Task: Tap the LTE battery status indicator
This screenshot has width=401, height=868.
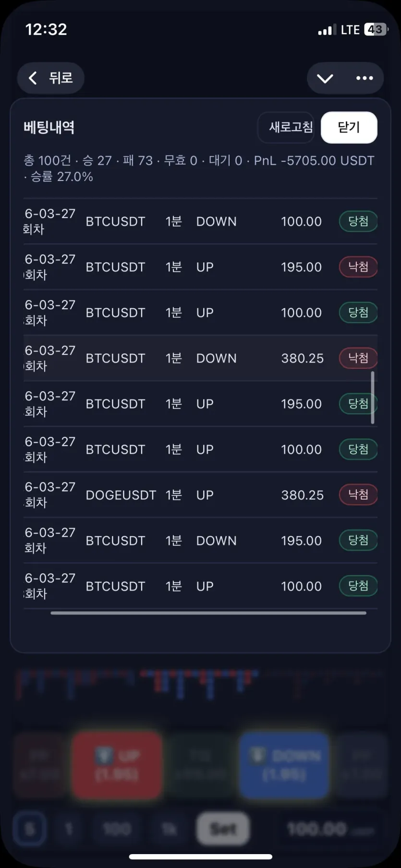Action: click(x=364, y=30)
